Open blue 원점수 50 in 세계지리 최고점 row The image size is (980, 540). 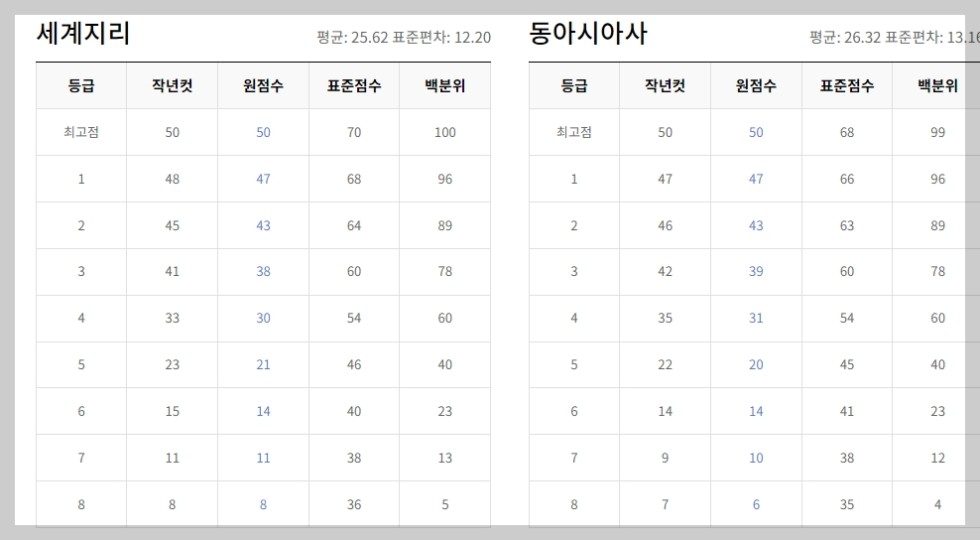(263, 133)
